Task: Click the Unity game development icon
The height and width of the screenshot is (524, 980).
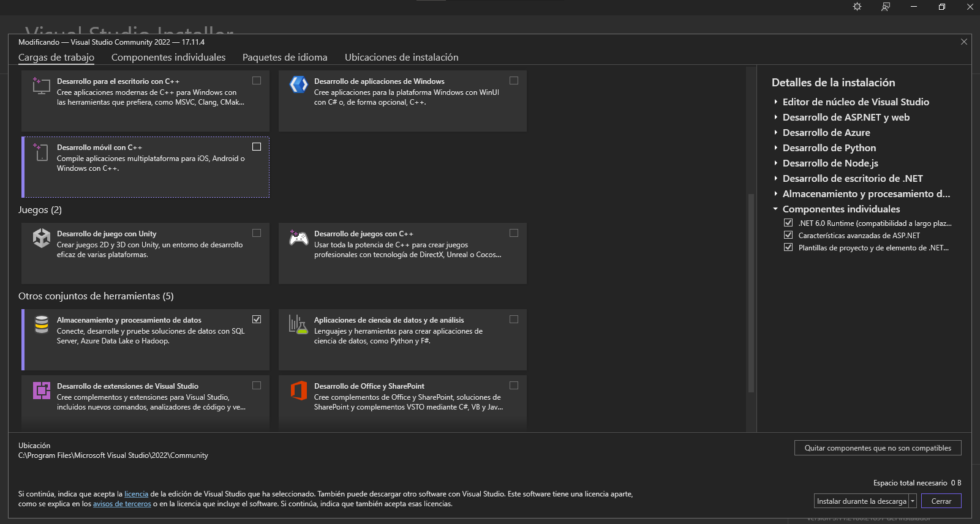Action: coord(41,238)
